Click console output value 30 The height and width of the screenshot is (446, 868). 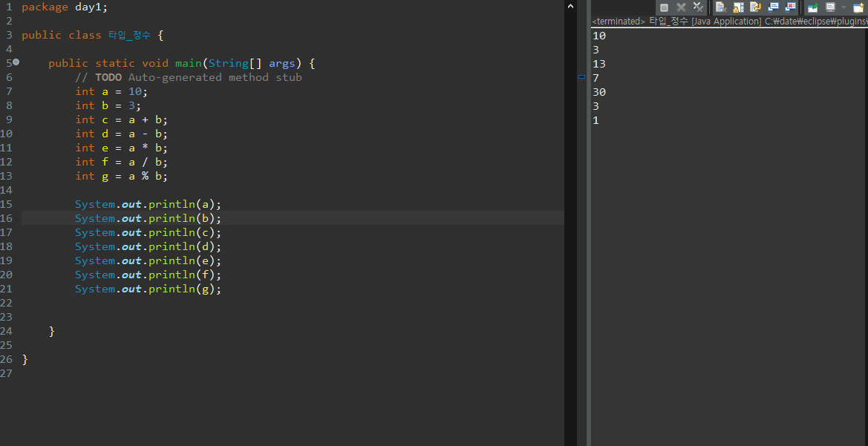tap(599, 93)
